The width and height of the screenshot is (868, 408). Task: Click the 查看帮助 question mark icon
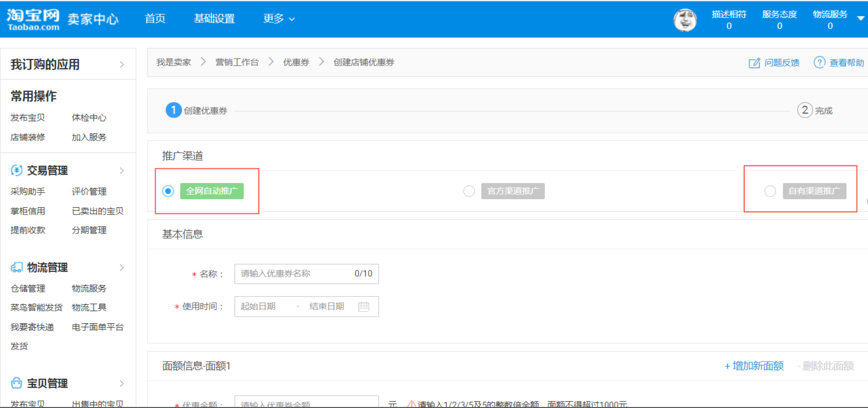[x=819, y=62]
